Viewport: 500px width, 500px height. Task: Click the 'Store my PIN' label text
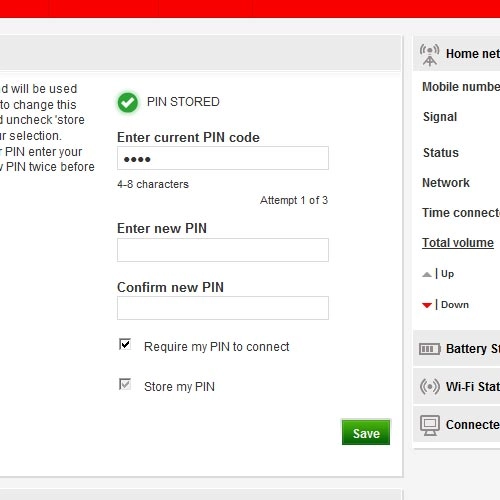179,387
